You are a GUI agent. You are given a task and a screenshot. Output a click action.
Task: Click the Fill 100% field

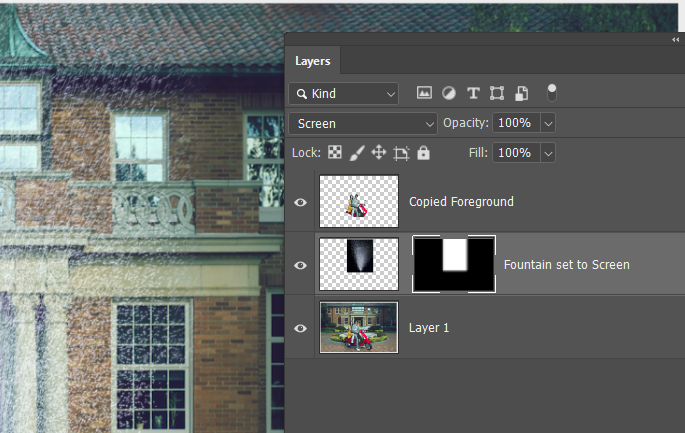pos(516,153)
